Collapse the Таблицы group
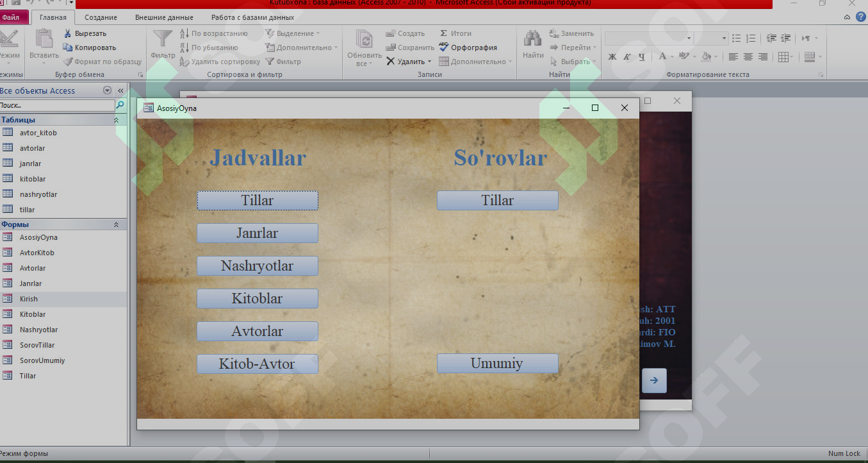Screen dimensions: 868x463 point(116,120)
